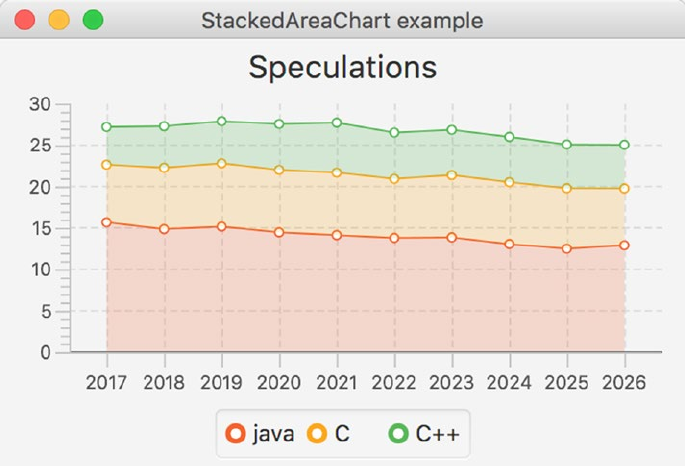Screen dimensions: 685x466
Task: Click the green C++ legend symbol
Action: coord(398,433)
